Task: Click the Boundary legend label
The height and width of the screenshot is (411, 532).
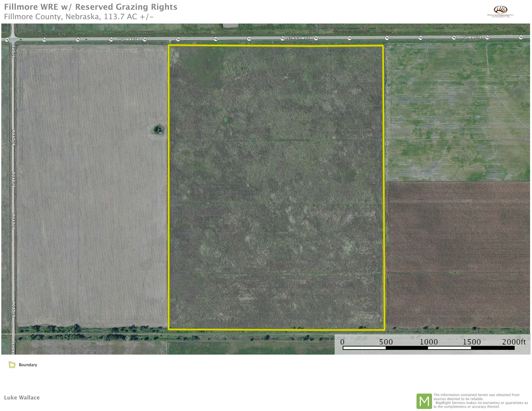Action: point(28,365)
